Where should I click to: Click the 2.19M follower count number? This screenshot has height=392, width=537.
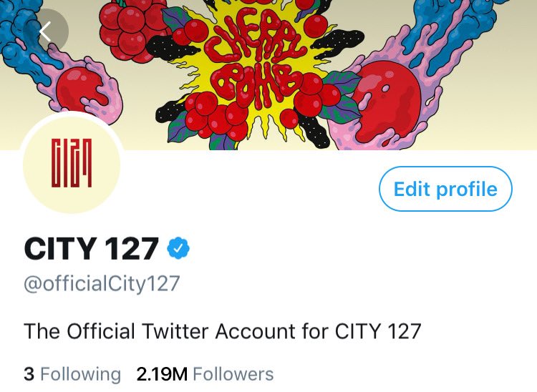[x=162, y=374]
